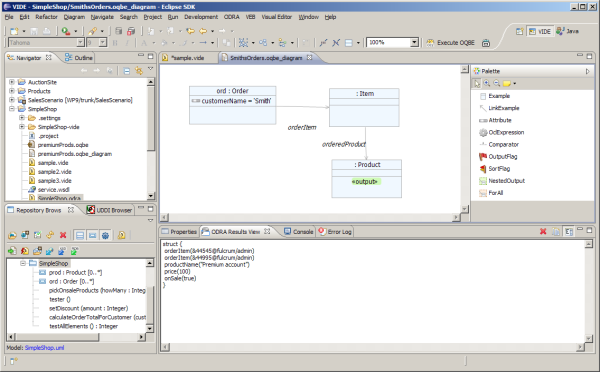
Task: Click the New wizard toolbar icon
Action: [x=14, y=31]
